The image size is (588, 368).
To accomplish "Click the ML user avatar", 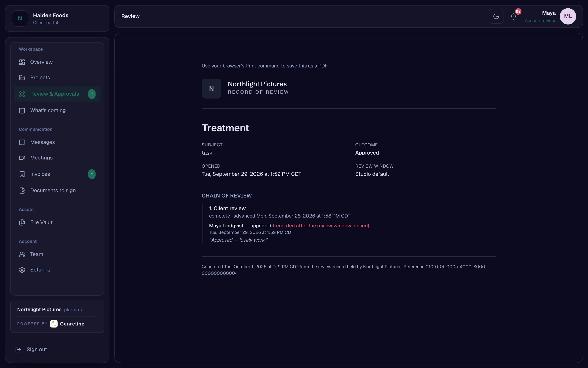I will tap(568, 16).
